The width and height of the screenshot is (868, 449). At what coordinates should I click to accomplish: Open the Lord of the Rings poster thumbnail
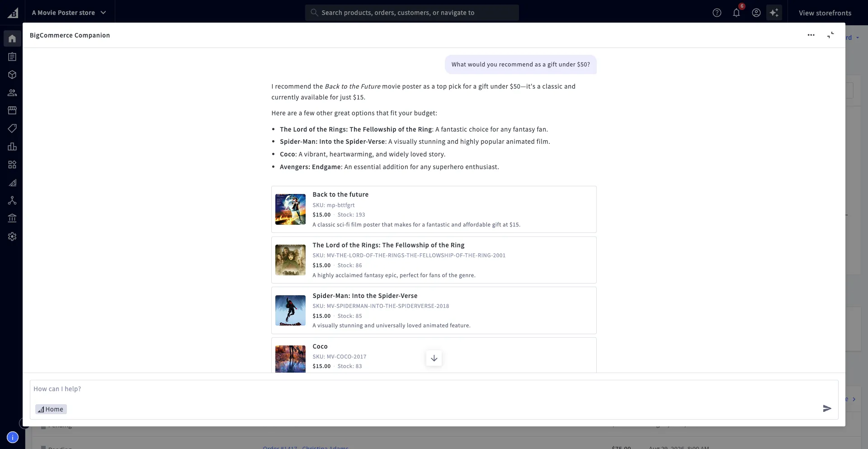[290, 260]
